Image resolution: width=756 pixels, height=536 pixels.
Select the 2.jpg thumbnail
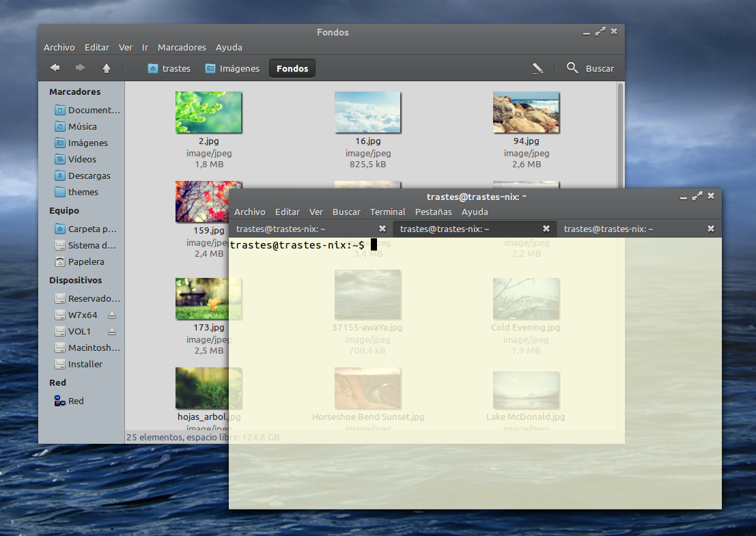(x=208, y=112)
